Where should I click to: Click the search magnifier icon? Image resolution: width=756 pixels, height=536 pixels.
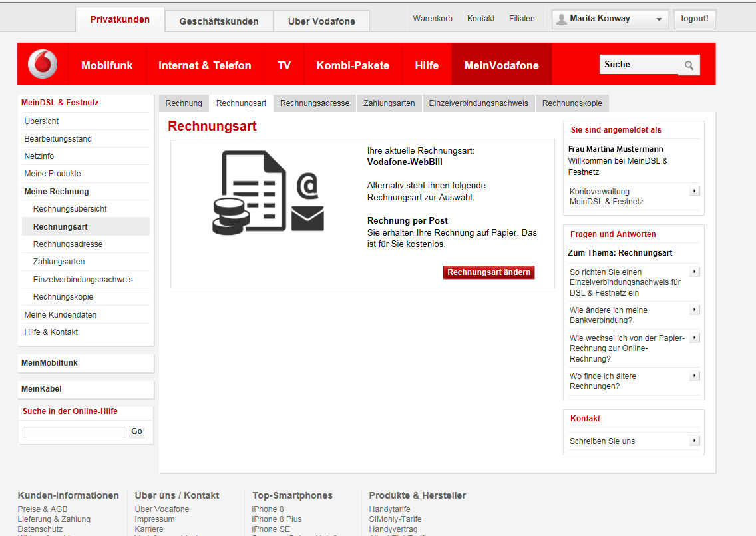[689, 65]
